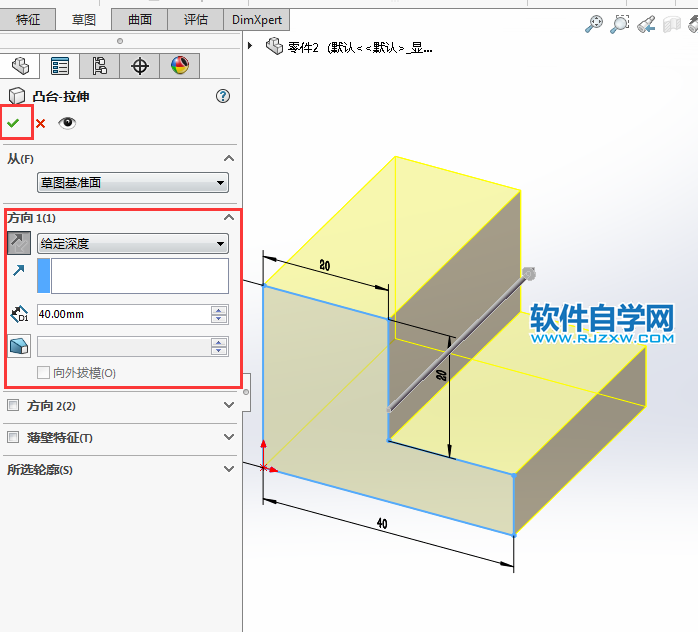Open the 给定深度 end condition dropdown

[133, 243]
